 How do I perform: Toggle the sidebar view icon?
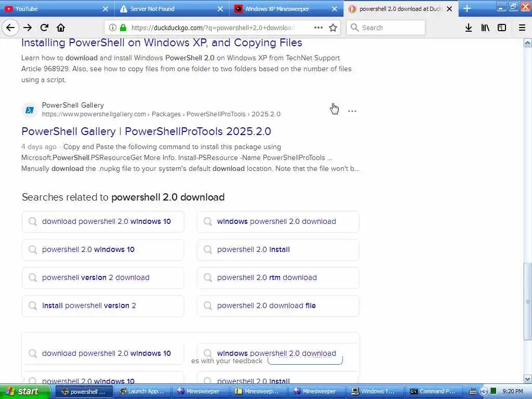(502, 28)
